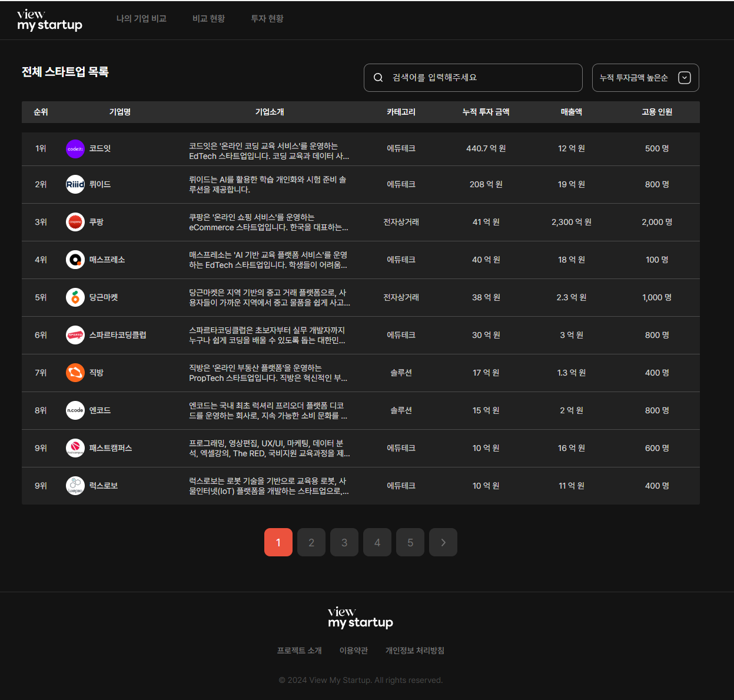
Task: Open the 프로젝트 소개 footer link
Action: [x=300, y=651]
